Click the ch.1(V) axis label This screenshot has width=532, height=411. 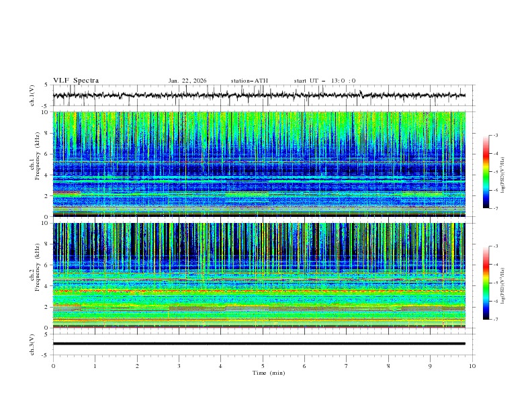pos(32,95)
